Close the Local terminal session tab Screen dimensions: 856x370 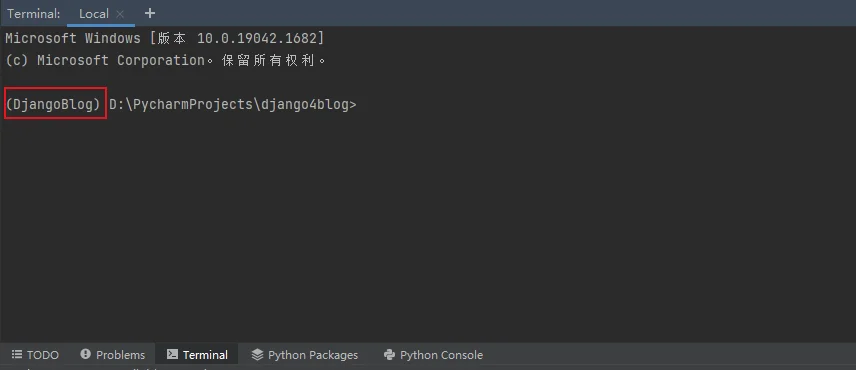[x=121, y=14]
